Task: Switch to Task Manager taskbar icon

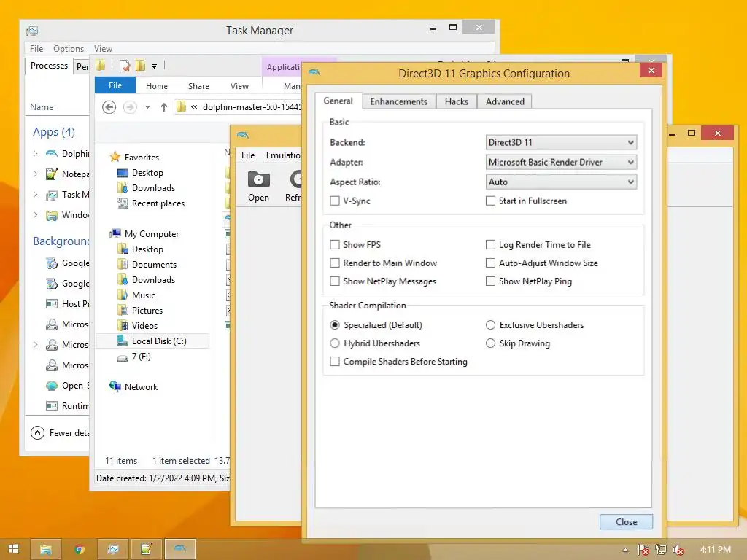Action: coord(113,549)
